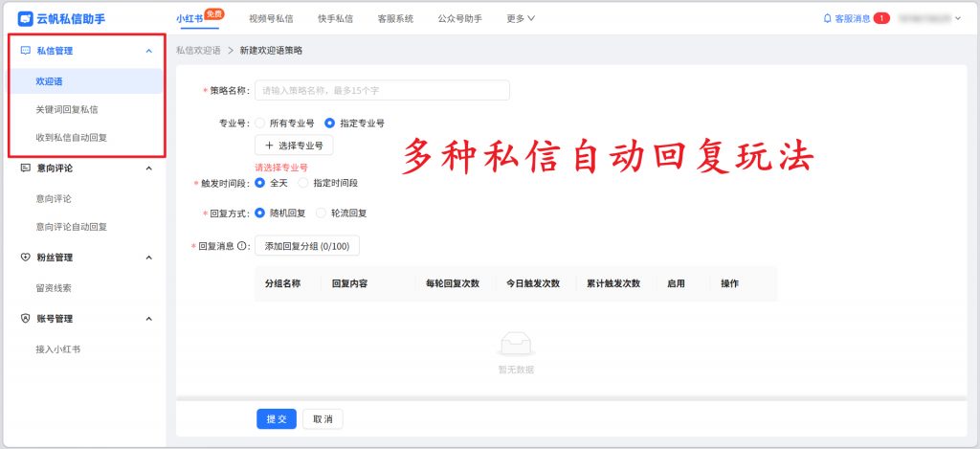Click the 账号管理 shield icon
The width and height of the screenshot is (980, 449).
pyautogui.click(x=25, y=318)
